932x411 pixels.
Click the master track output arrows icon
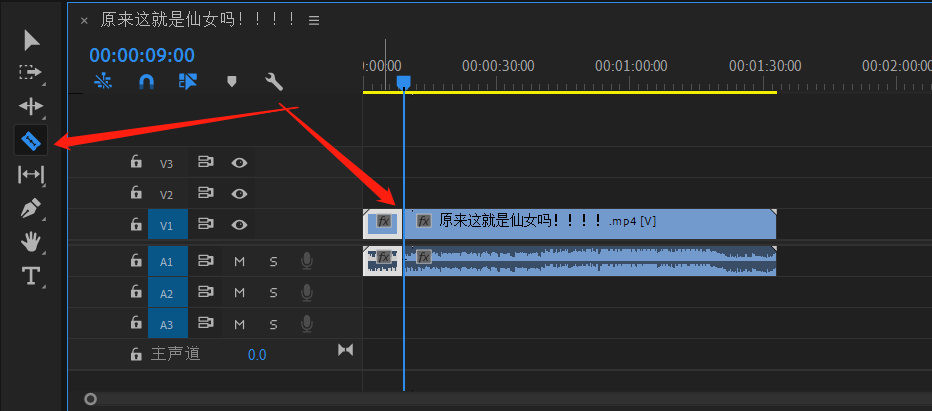pyautogui.click(x=346, y=350)
